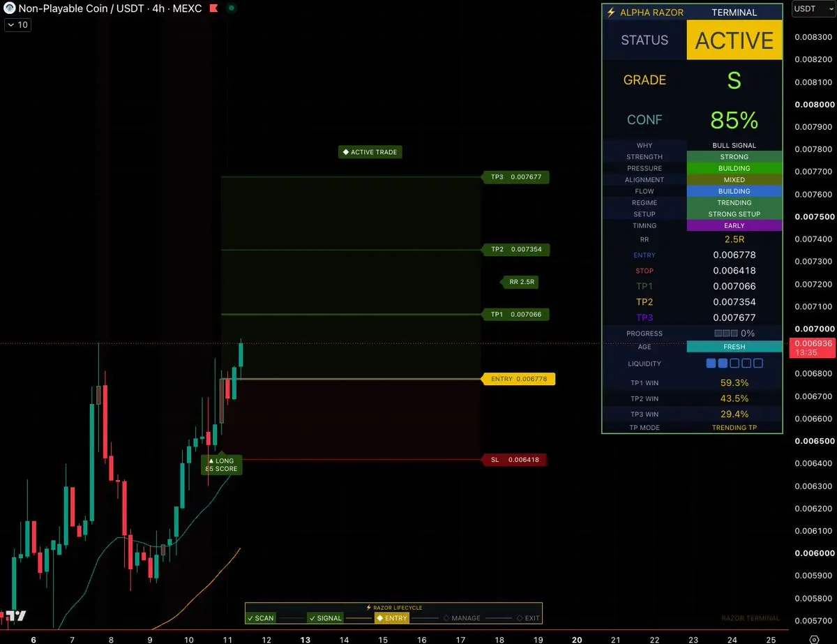Viewport: 837px width, 644px height.
Task: Click the PROGRESS bar showing 0%
Action: point(734,334)
